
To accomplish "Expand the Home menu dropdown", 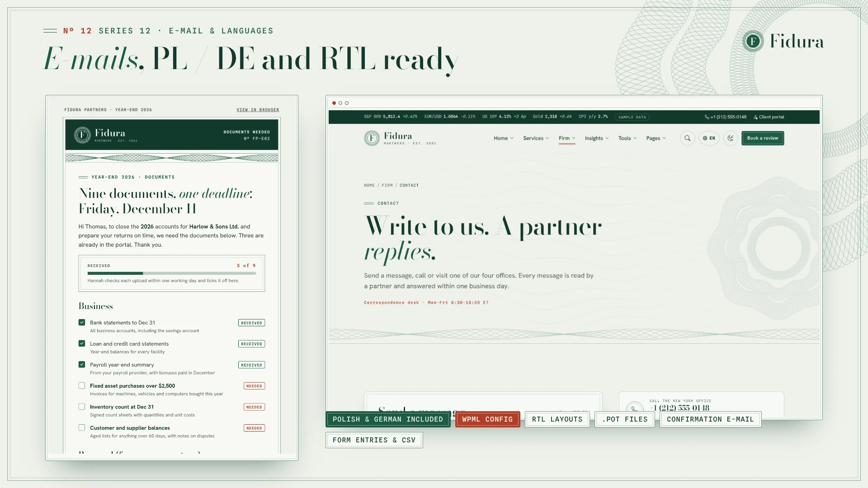I will point(504,138).
